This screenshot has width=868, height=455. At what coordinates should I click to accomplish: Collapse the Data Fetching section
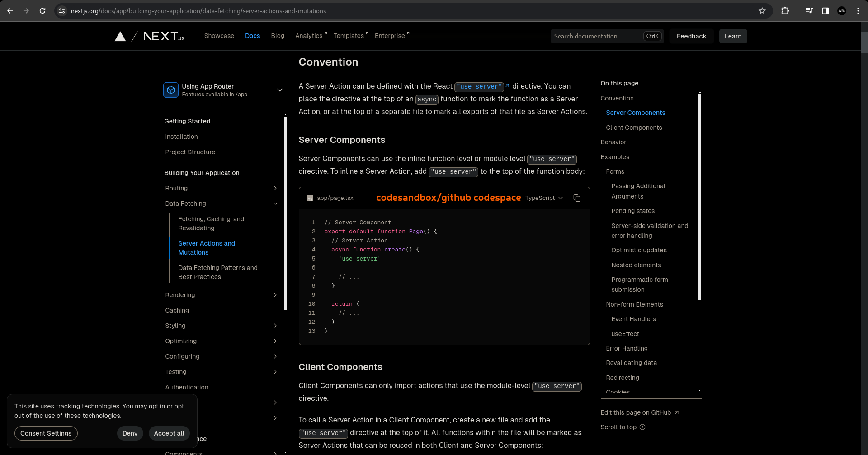coord(275,204)
